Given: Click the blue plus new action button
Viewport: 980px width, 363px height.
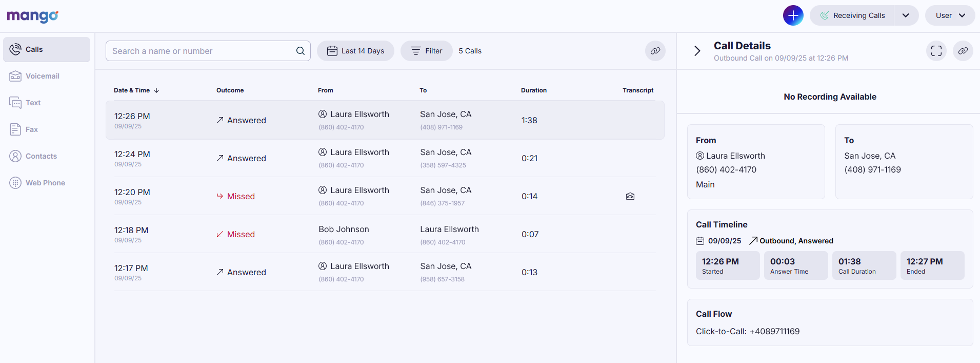Looking at the screenshot, I should (x=793, y=15).
